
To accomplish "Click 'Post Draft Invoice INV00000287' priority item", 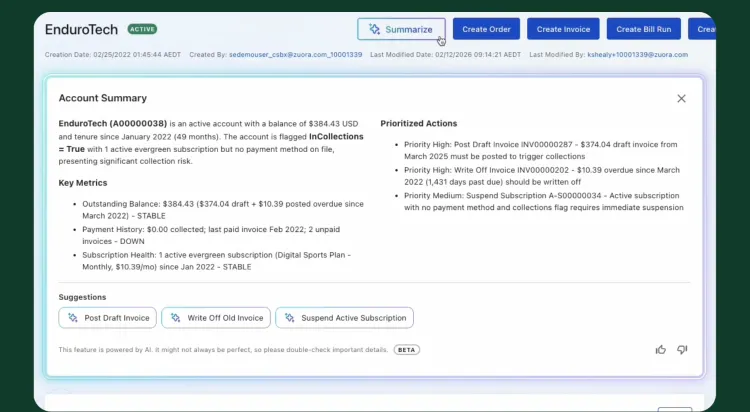I will (540, 150).
